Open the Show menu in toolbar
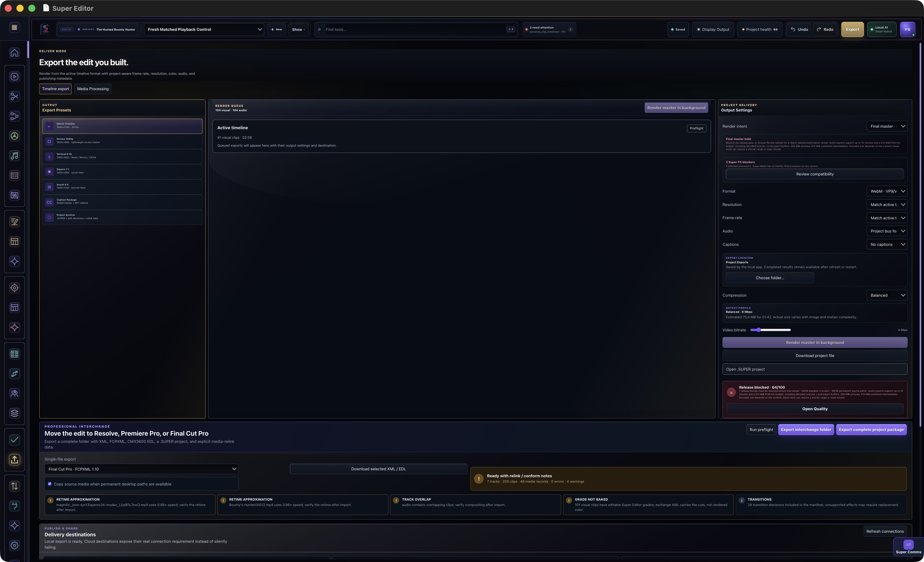The width and height of the screenshot is (924, 562). coord(299,29)
